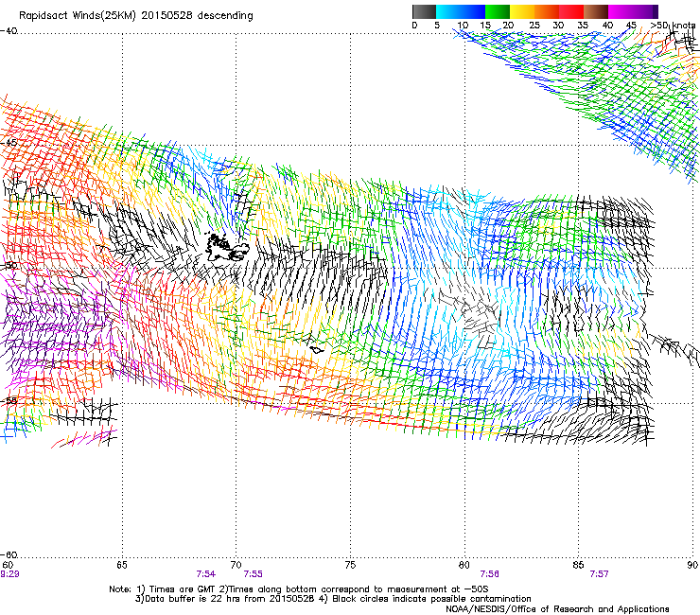700x615 pixels.
Task: Click the '60' longitude axis label
Action: (8, 565)
